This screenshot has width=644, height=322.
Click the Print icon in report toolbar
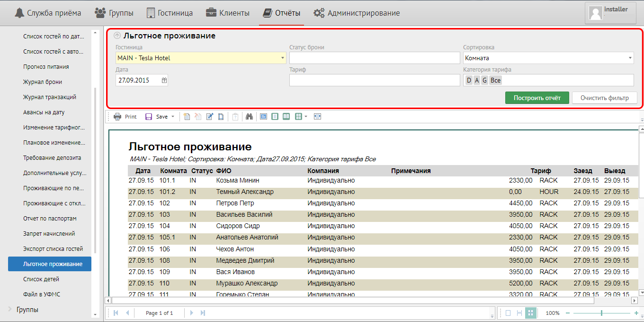pos(117,117)
